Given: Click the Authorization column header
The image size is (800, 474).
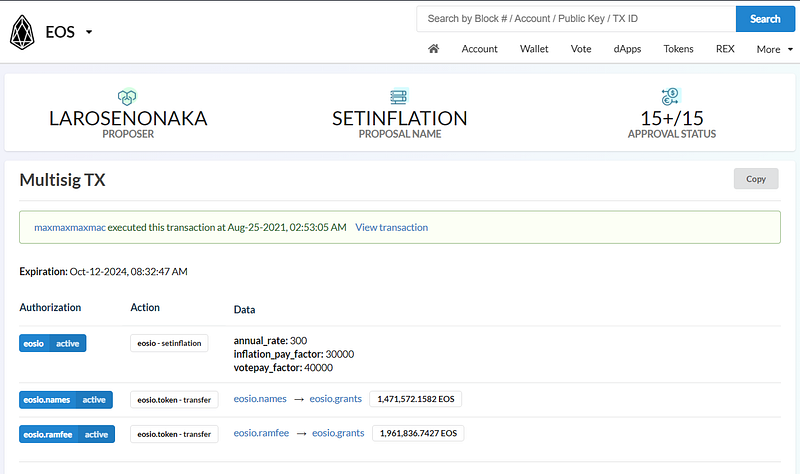Looking at the screenshot, I should tap(50, 308).
